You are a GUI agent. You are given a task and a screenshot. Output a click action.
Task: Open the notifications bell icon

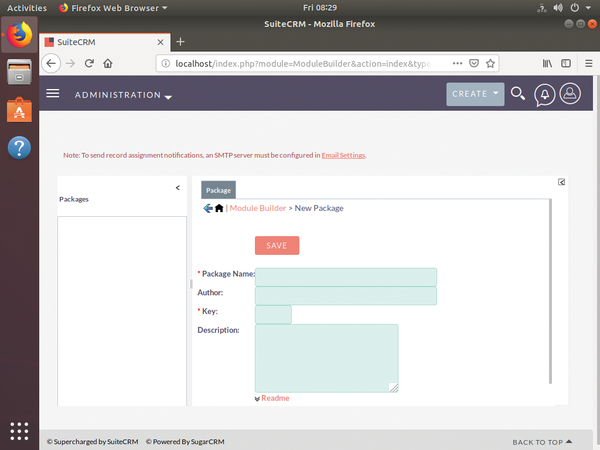click(545, 94)
